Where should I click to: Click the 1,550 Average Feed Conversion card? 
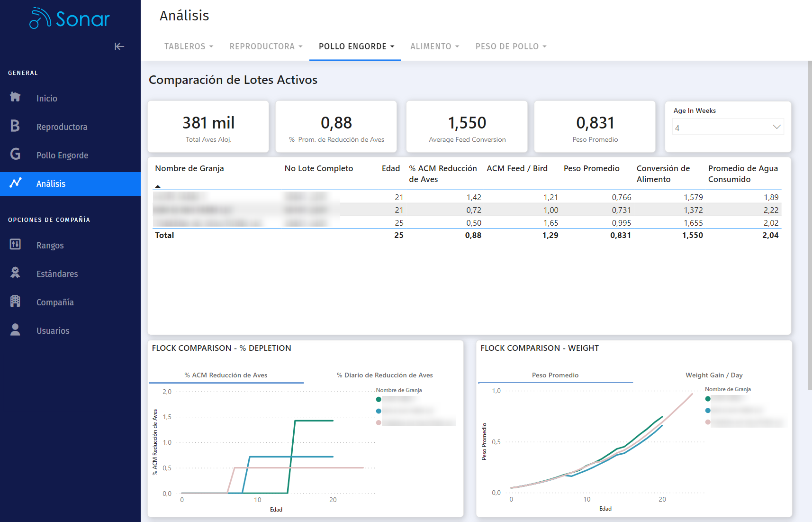coord(467,127)
